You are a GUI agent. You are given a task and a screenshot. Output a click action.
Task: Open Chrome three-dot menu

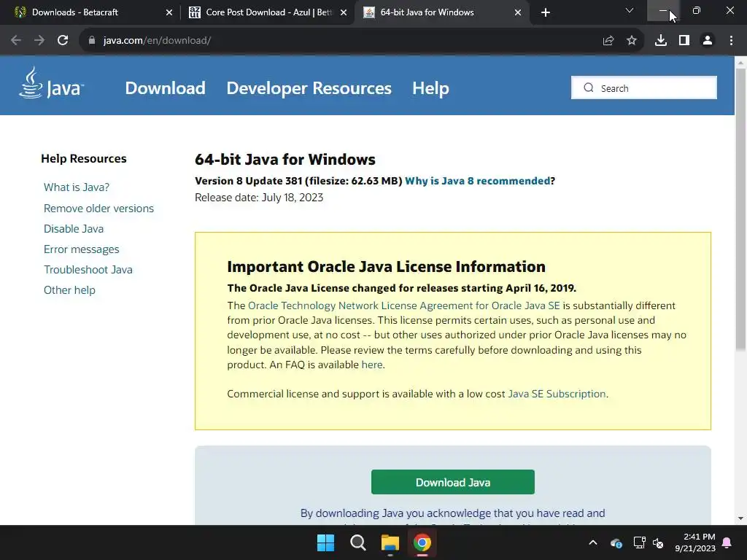pos(731,41)
